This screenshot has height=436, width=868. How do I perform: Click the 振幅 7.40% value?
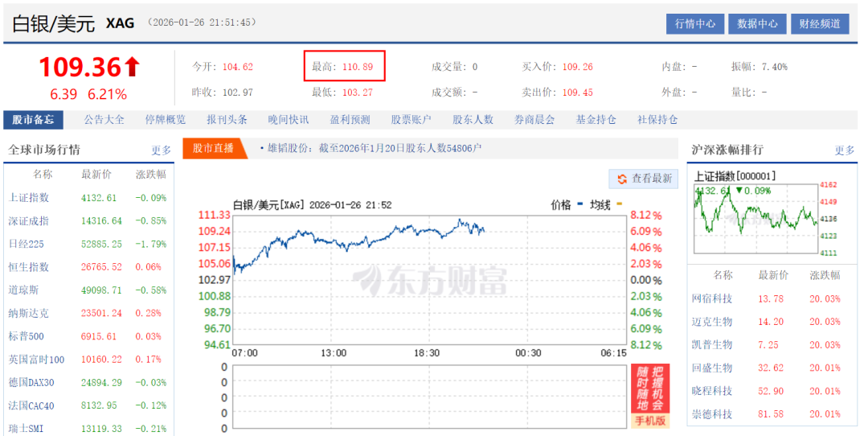click(775, 67)
